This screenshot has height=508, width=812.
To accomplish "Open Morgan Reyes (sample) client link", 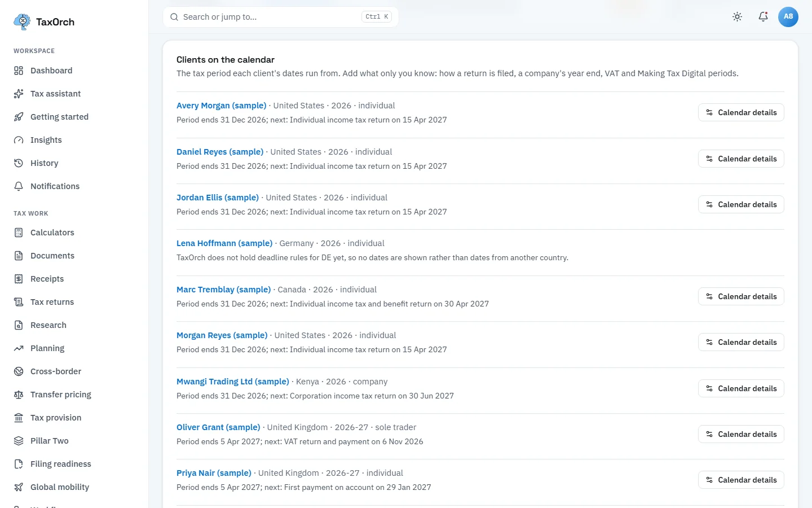I will [x=222, y=335].
